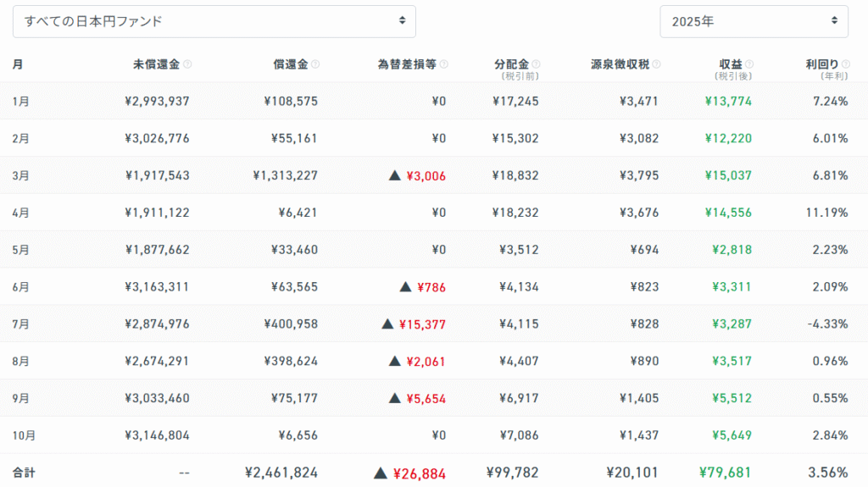Click the arrows on the 2025年 dropdown
Image resolution: width=868 pixels, height=487 pixels.
click(x=834, y=21)
